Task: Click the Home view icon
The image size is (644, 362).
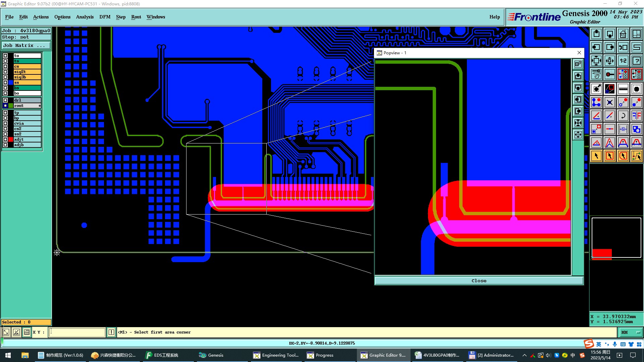Action: [623, 34]
